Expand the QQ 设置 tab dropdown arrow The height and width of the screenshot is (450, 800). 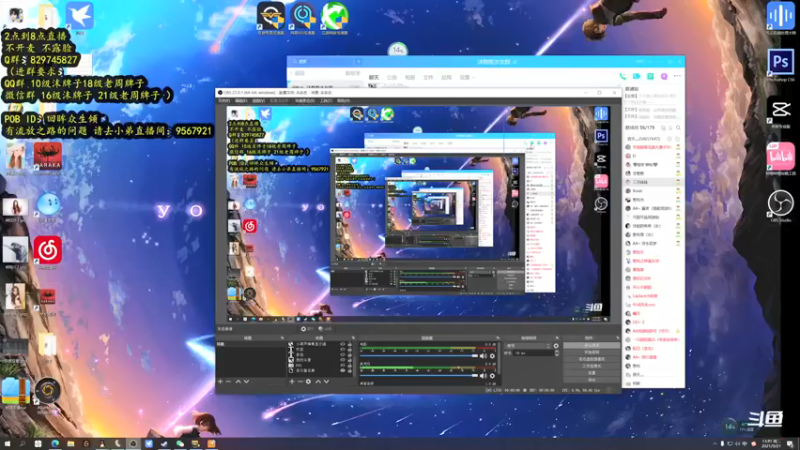click(x=473, y=78)
